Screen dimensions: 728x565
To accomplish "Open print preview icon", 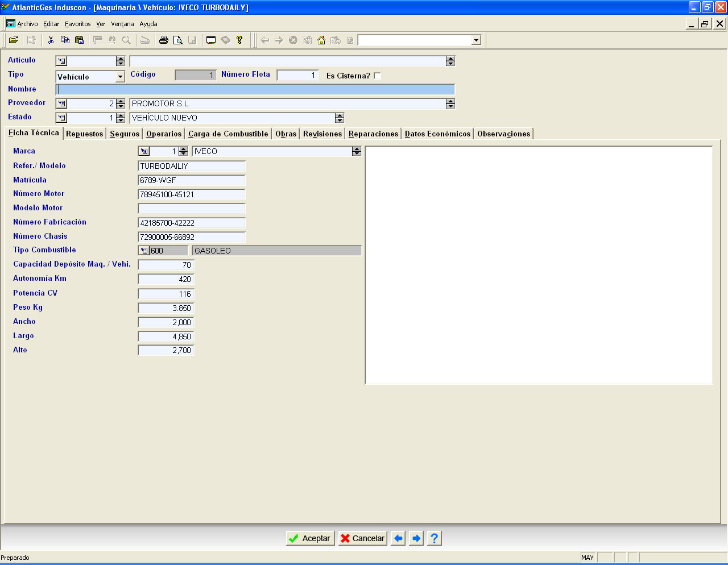I will (178, 40).
